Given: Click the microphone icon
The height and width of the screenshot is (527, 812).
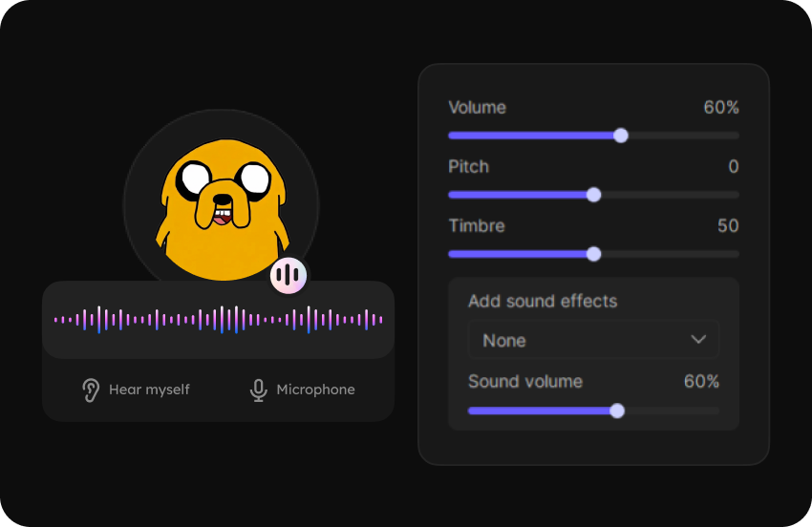Looking at the screenshot, I should coord(259,390).
